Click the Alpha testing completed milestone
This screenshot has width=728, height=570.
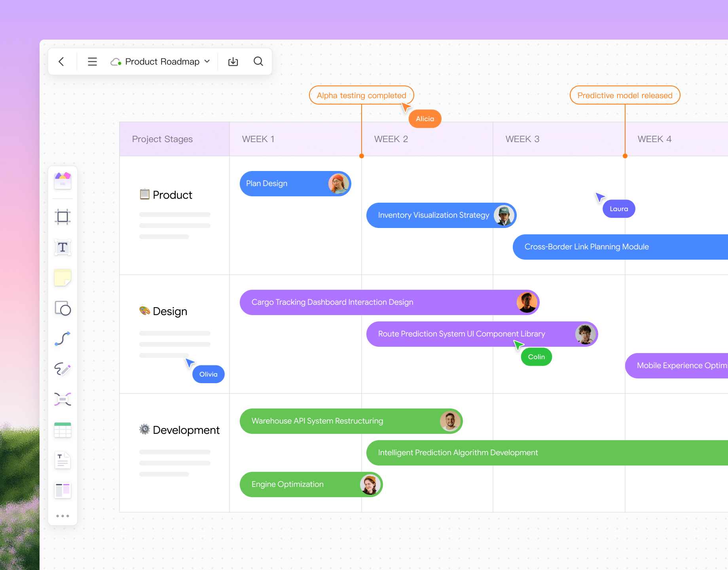click(x=361, y=95)
